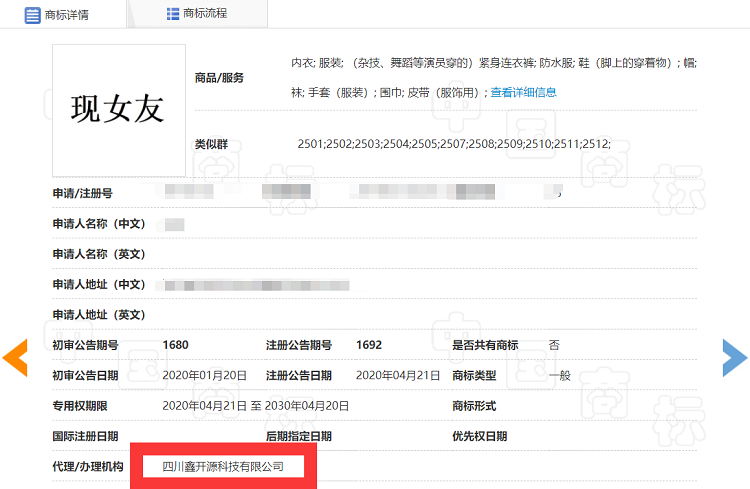Click 商标类型 value 一般

click(560, 375)
